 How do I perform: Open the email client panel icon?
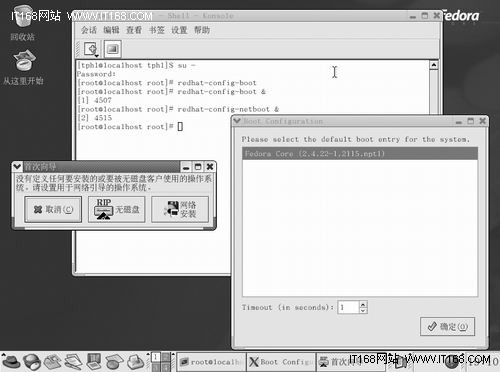click(x=52, y=362)
